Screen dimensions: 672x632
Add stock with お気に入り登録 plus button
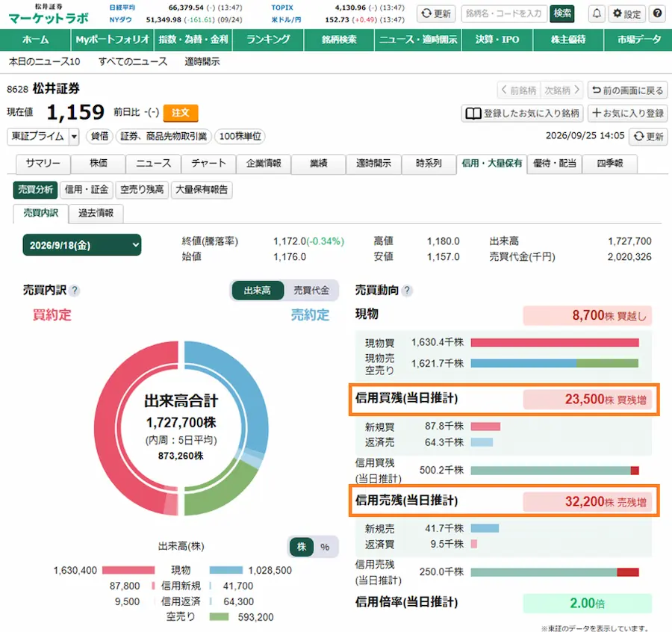(627, 114)
